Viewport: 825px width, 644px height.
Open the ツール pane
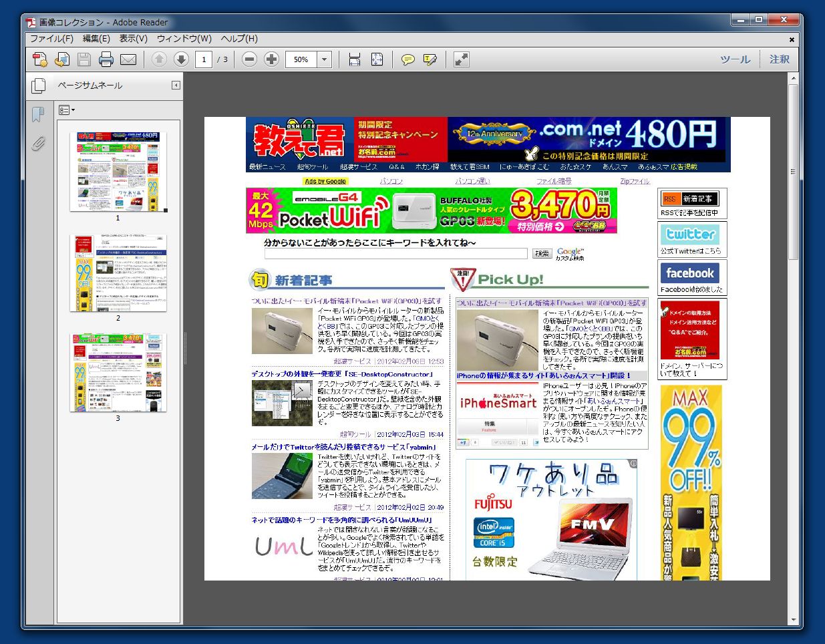735,59
